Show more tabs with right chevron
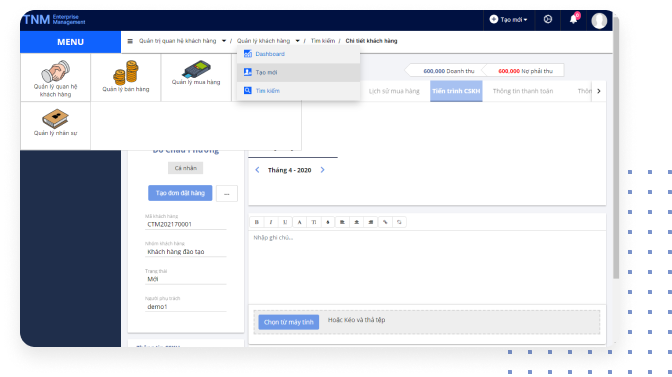The height and width of the screenshot is (377, 672). click(x=599, y=91)
